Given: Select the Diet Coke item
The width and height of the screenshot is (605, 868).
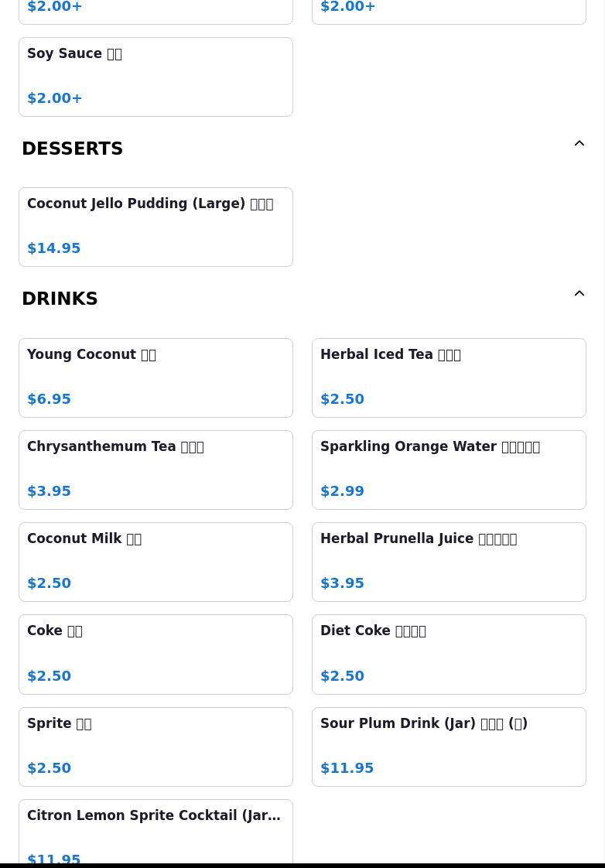Looking at the screenshot, I should pyautogui.click(x=449, y=654).
